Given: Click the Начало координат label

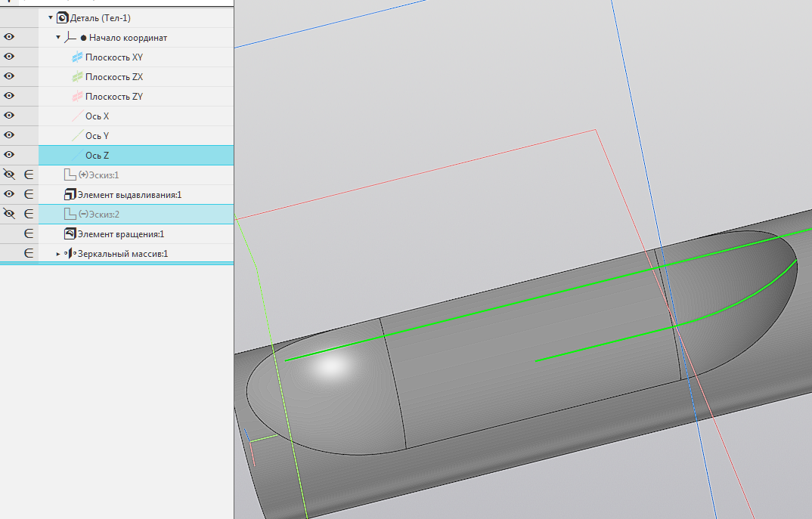Looking at the screenshot, I should click(x=128, y=38).
